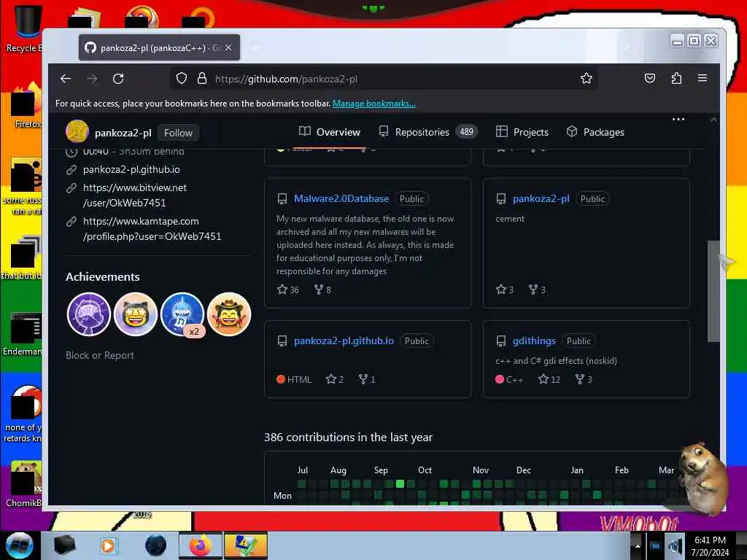The image size is (747, 560).
Task: Click '386 contributions in the last year' heading
Action: point(348,437)
